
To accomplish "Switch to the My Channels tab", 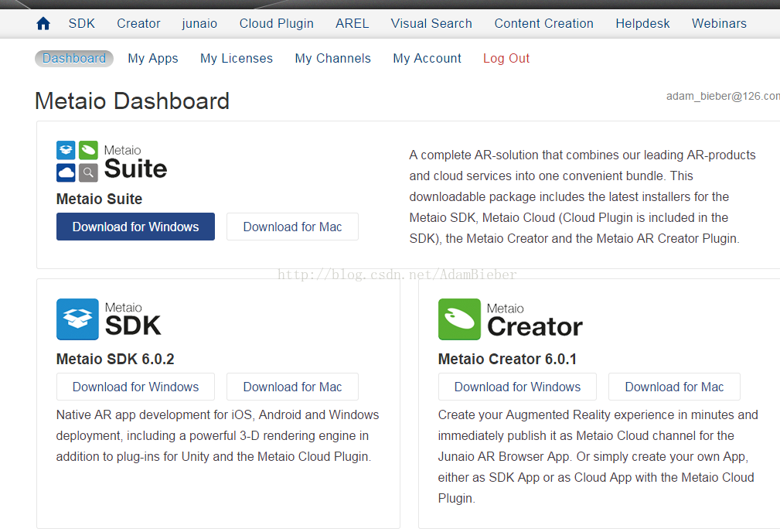I will pyautogui.click(x=332, y=58).
